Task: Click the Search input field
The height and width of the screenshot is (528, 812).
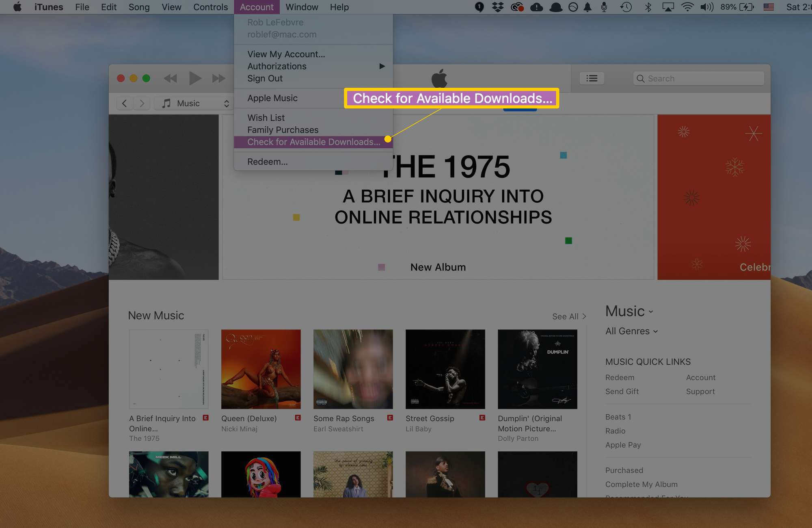Action: coord(698,78)
